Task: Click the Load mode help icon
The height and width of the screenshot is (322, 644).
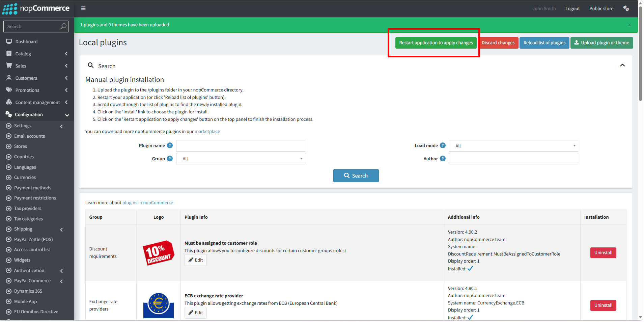Action: tap(443, 145)
